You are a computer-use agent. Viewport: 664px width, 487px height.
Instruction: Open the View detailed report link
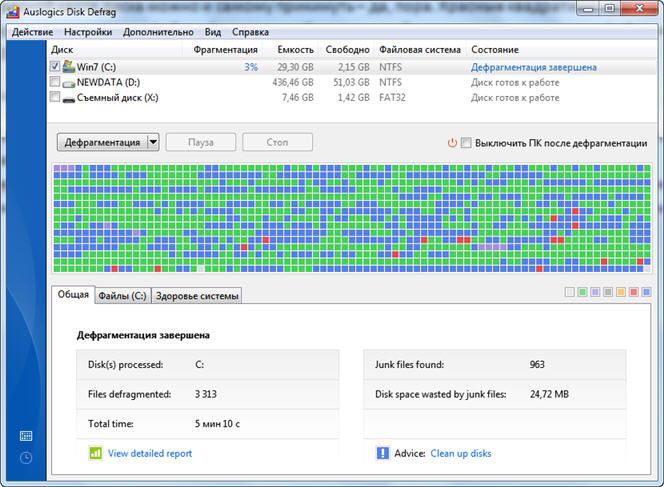[150, 454]
